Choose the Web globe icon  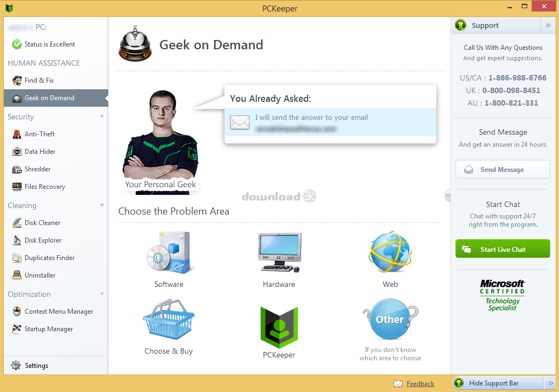click(390, 252)
